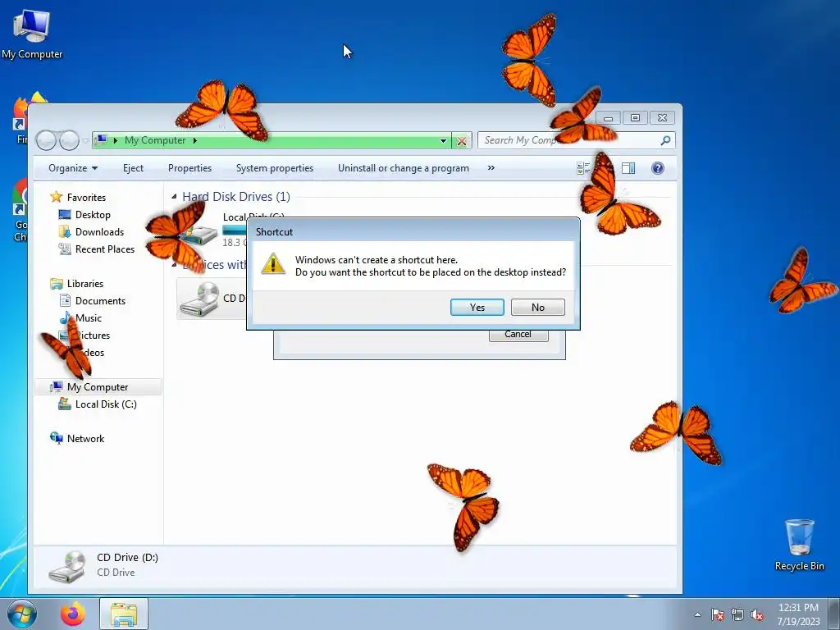This screenshot has height=630, width=840.
Task: Click the search magnifier icon
Action: point(664,140)
